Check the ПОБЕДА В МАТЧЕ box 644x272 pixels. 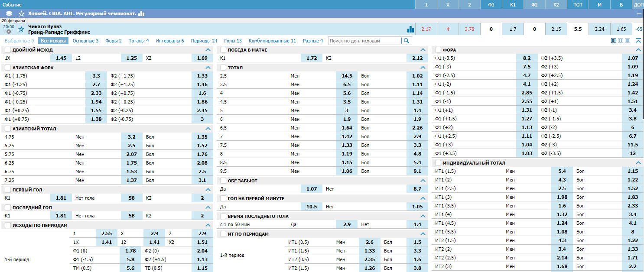(223, 50)
